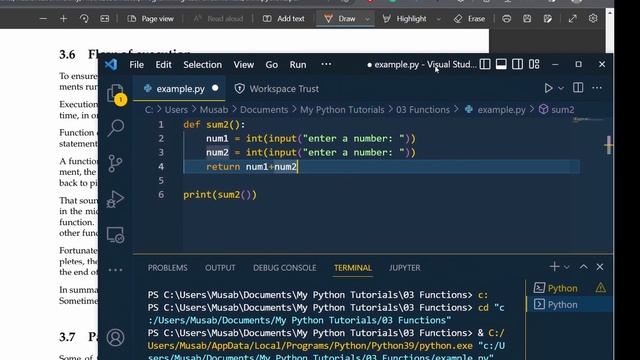Open the Edit menu
Viewport: 640px width, 360px height.
coord(163,64)
